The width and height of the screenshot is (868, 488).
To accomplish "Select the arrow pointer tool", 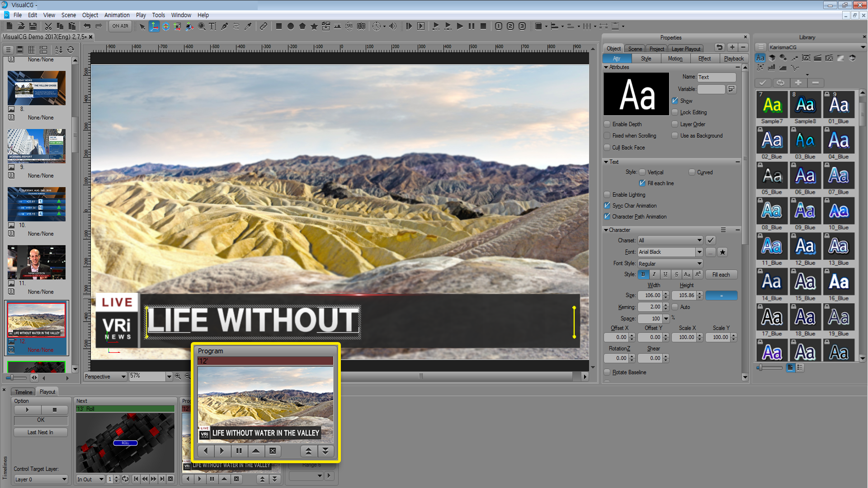I will click(x=142, y=26).
